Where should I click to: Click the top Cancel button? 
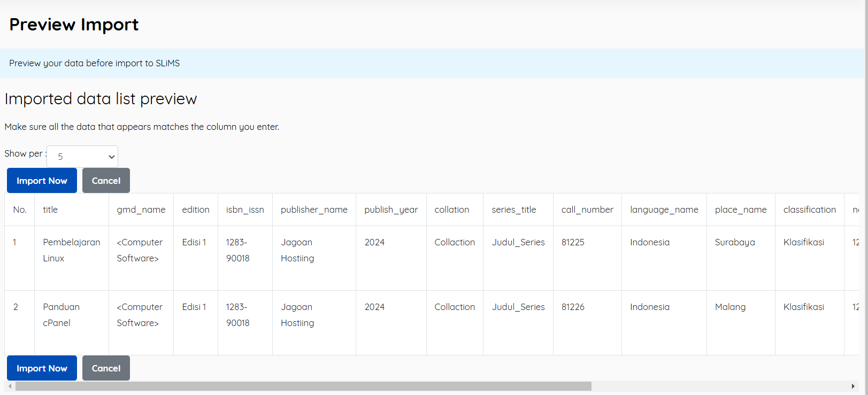106,181
